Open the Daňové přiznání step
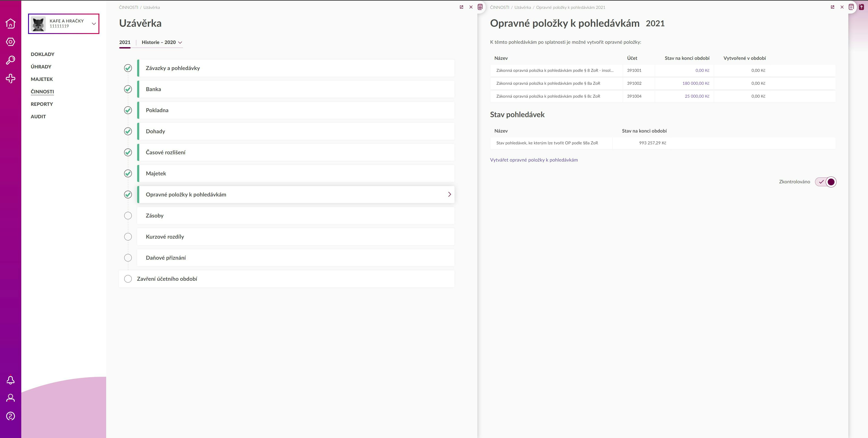The width and height of the screenshot is (868, 438). 296,258
